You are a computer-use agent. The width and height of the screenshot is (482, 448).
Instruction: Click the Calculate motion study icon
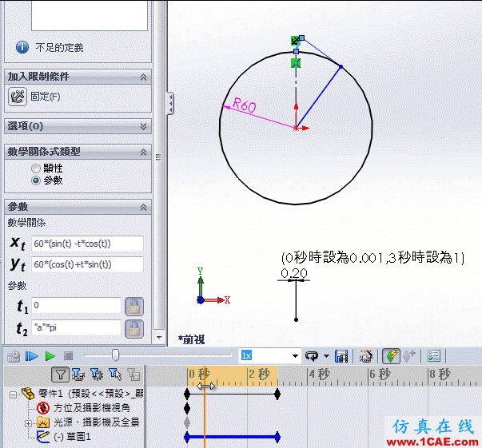14,356
